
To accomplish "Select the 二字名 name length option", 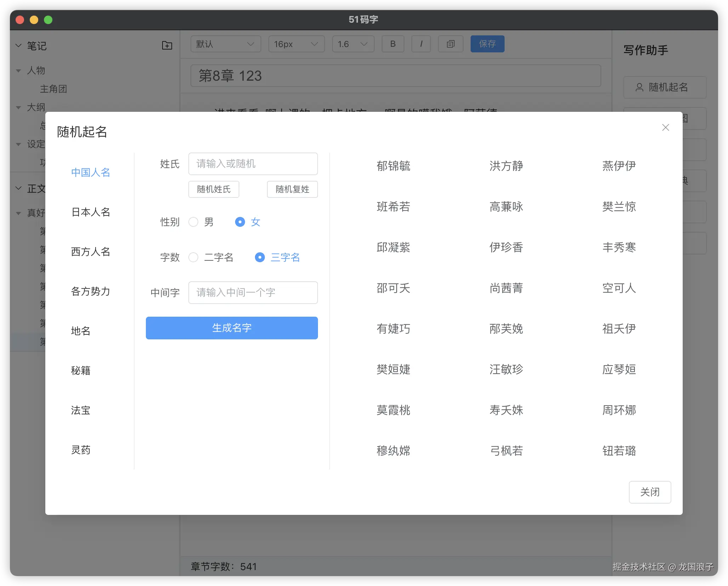I will click(193, 258).
